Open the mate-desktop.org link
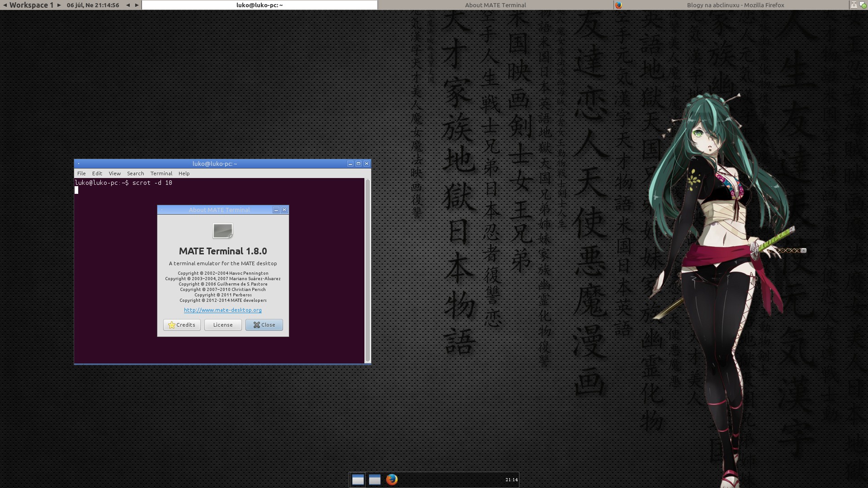 [x=223, y=310]
